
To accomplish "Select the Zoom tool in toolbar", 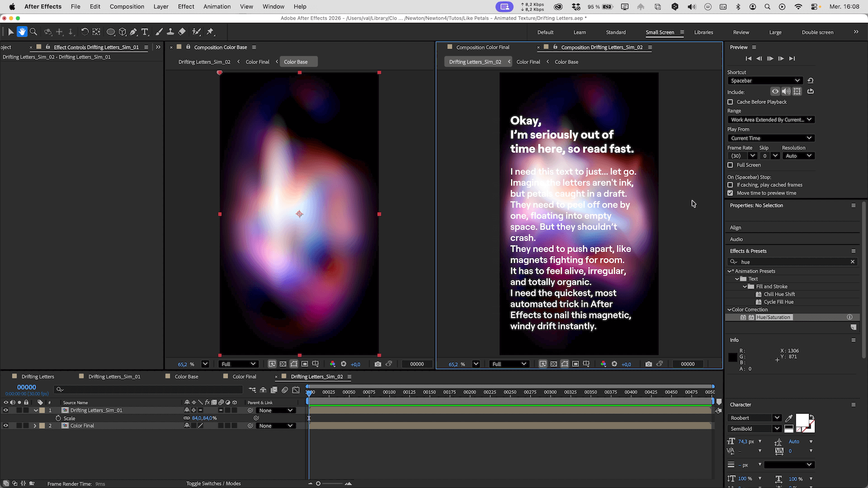I will point(33,32).
